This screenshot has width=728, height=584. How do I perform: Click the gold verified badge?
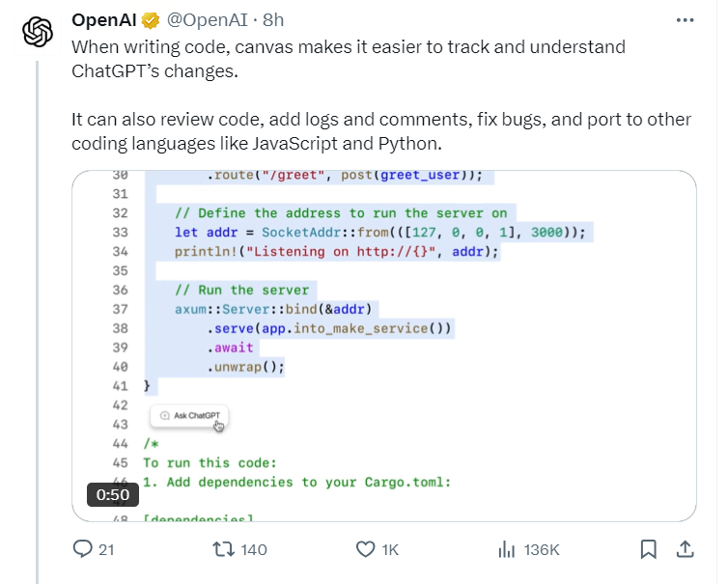(x=151, y=20)
